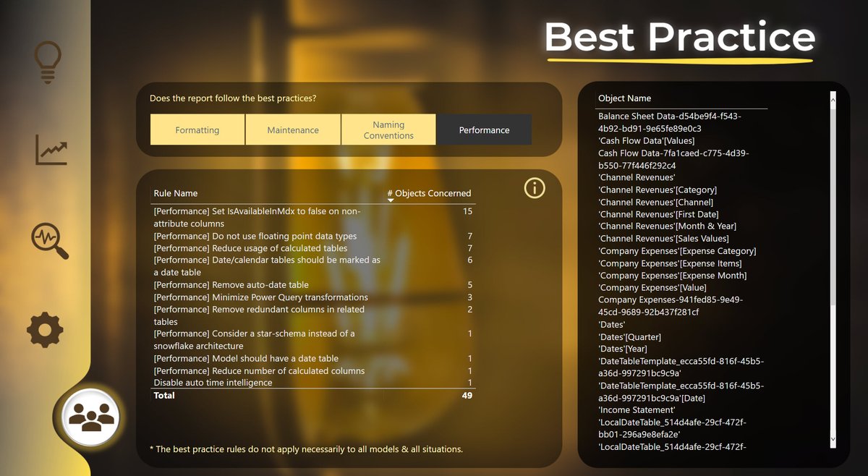This screenshot has width=868, height=476.
Task: Select the Maintenance category tab
Action: tap(293, 129)
